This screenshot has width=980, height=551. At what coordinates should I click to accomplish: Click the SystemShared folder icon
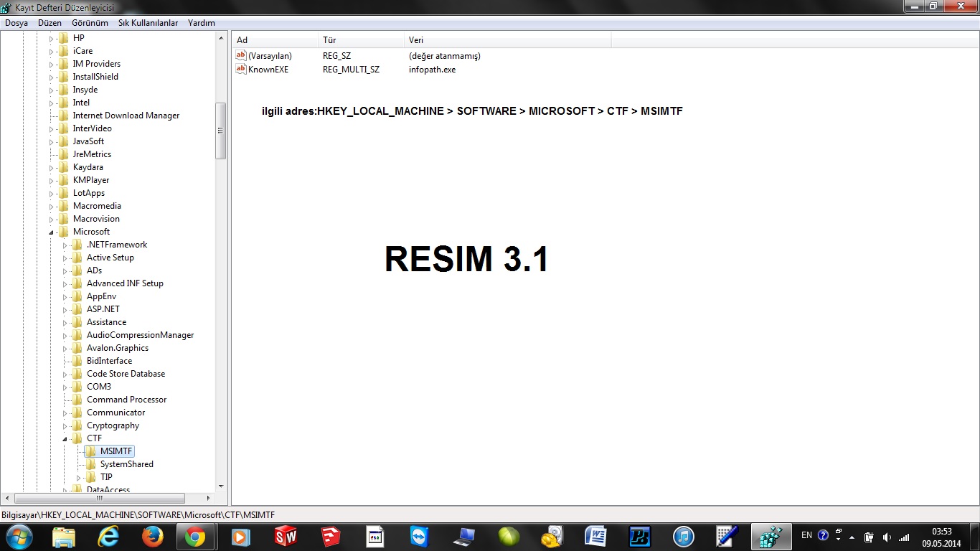pyautogui.click(x=91, y=464)
